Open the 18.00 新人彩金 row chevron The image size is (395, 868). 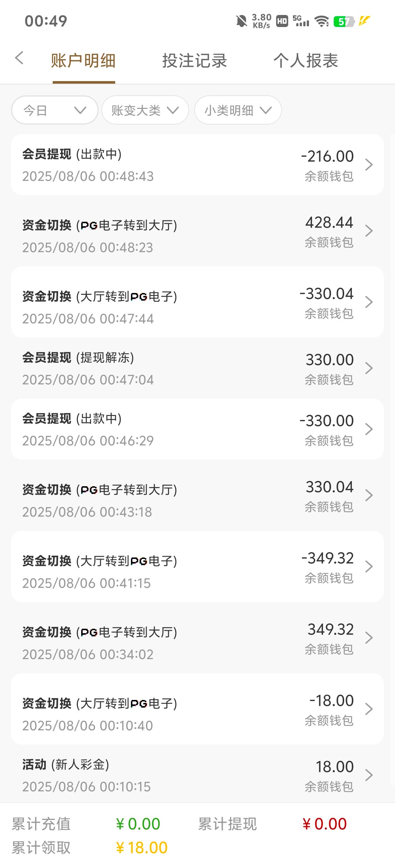369,775
